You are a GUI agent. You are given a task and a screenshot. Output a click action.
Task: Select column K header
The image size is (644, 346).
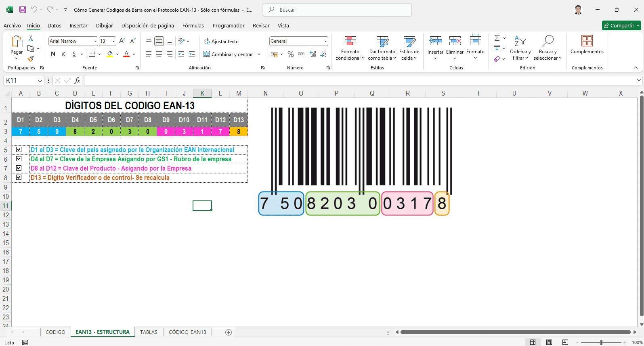(x=202, y=93)
